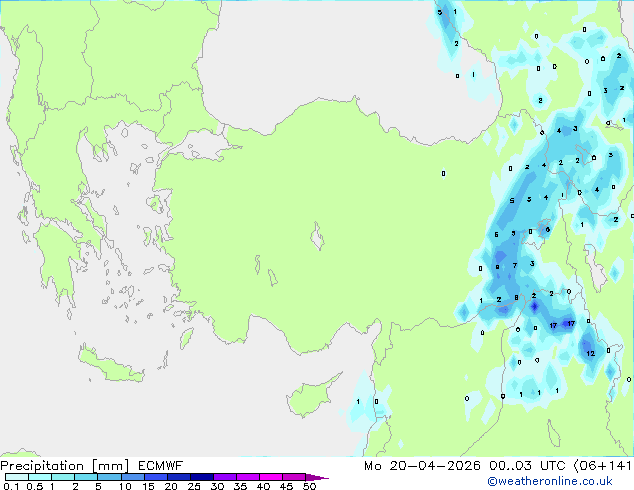Pick the 2–5 mm legend swatch
634x490 pixels.
click(x=86, y=477)
